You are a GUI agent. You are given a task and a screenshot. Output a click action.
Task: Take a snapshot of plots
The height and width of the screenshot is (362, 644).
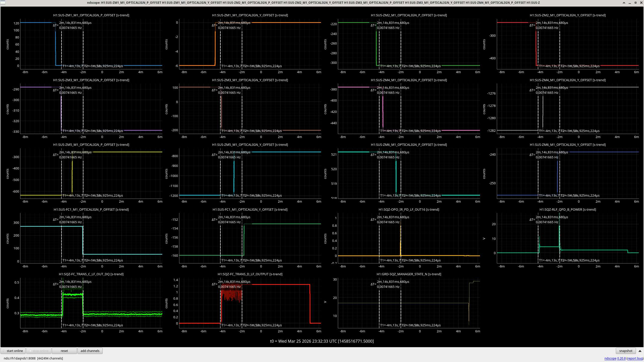pyautogui.click(x=626, y=351)
